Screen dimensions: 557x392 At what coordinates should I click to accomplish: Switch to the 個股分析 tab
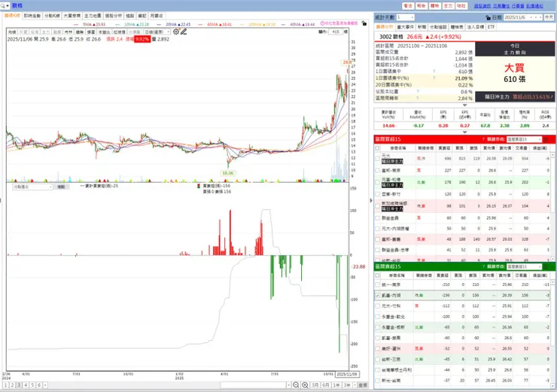click(x=114, y=16)
